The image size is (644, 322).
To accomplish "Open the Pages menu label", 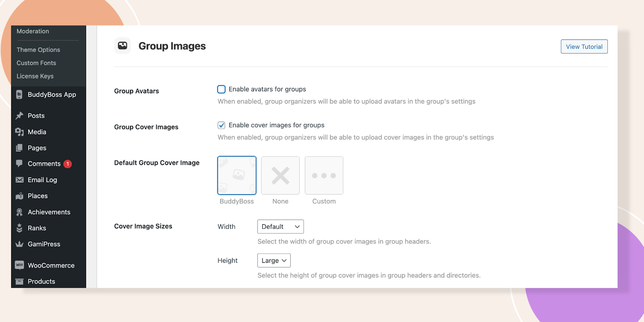I will pyautogui.click(x=37, y=148).
